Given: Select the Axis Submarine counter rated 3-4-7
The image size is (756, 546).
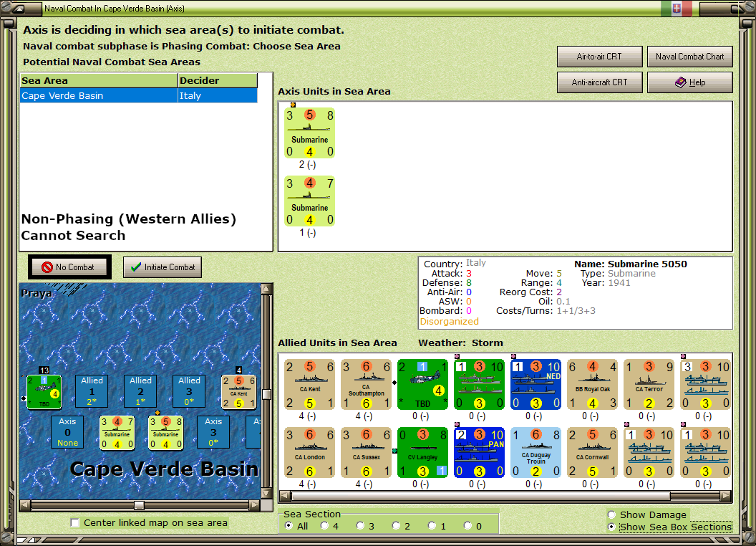Looking at the screenshot, I should pyautogui.click(x=309, y=201).
